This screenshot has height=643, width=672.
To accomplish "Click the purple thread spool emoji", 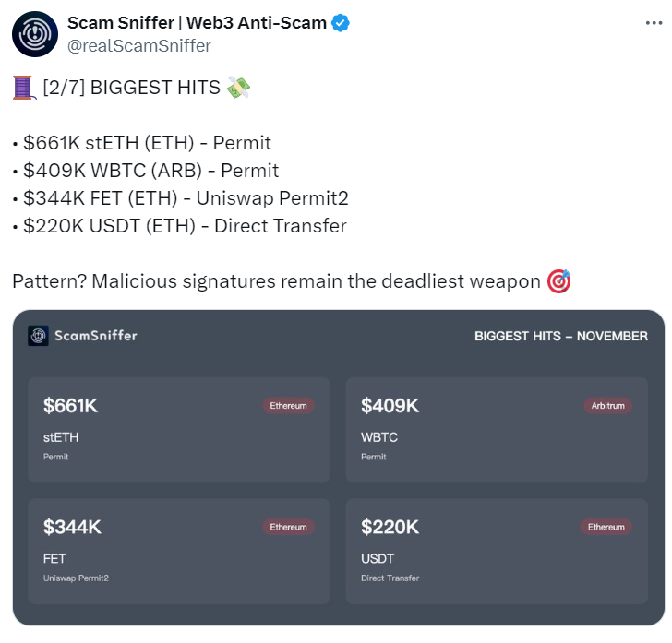I will [x=23, y=88].
